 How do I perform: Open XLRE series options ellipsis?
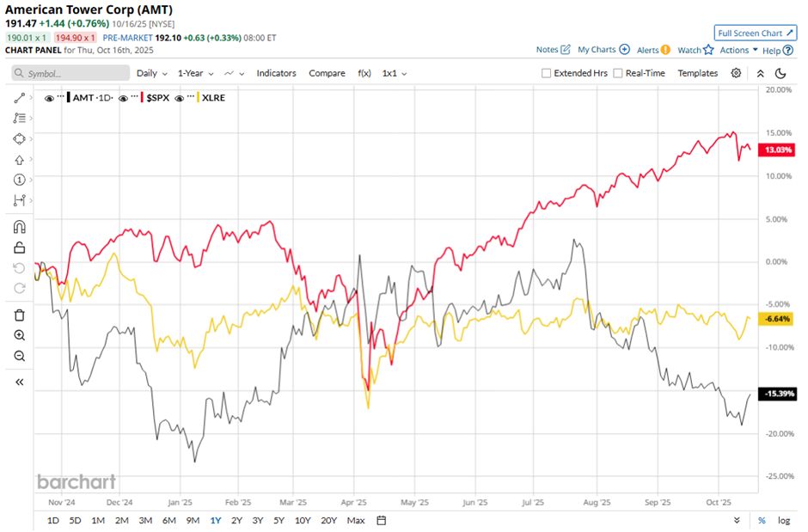191,96
